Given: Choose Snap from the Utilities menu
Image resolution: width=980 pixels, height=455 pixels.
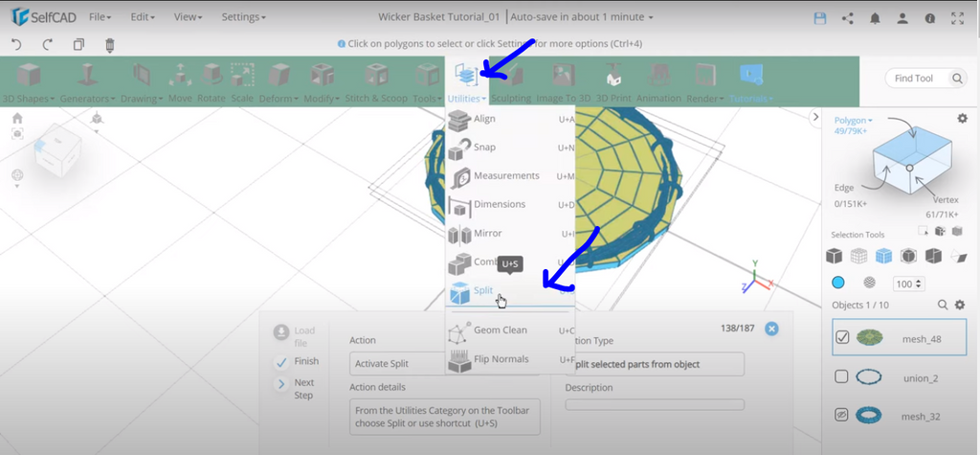Looking at the screenshot, I should [x=510, y=148].
